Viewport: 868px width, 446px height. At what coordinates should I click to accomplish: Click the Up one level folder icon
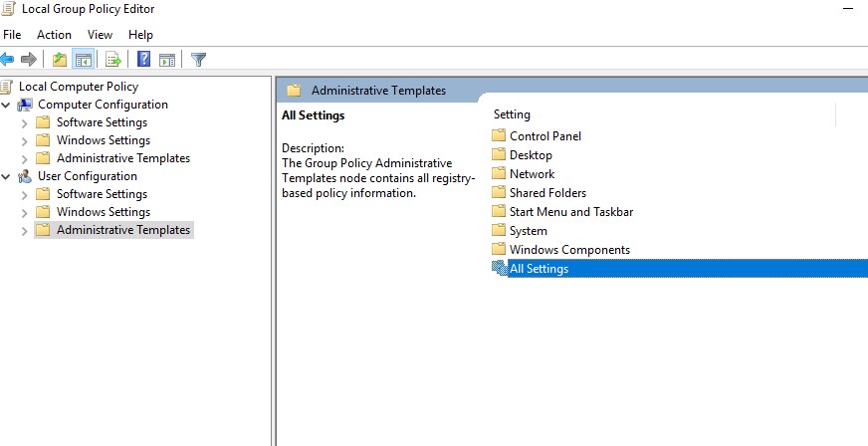[x=60, y=59]
